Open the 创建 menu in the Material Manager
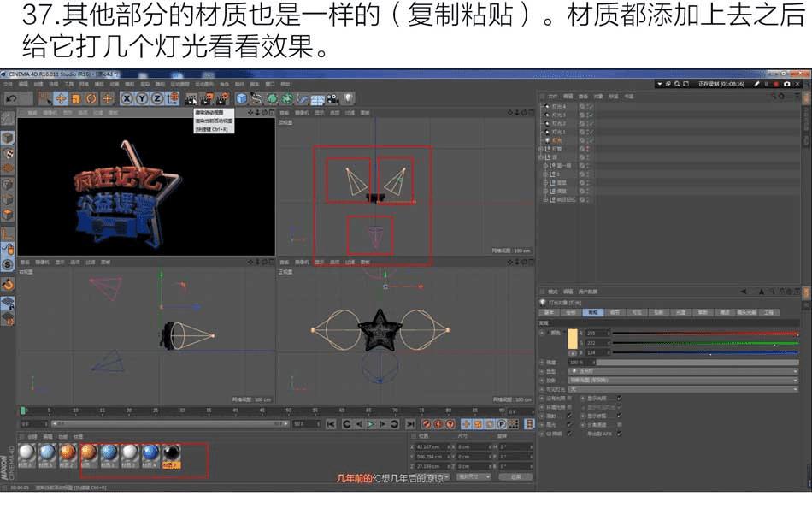The height and width of the screenshot is (508, 812). click(x=32, y=436)
